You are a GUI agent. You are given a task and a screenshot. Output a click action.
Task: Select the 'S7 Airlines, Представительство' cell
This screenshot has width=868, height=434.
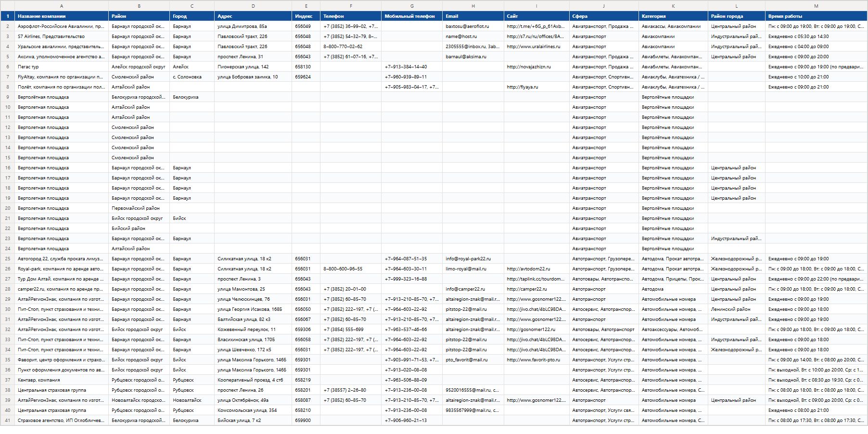click(x=62, y=37)
